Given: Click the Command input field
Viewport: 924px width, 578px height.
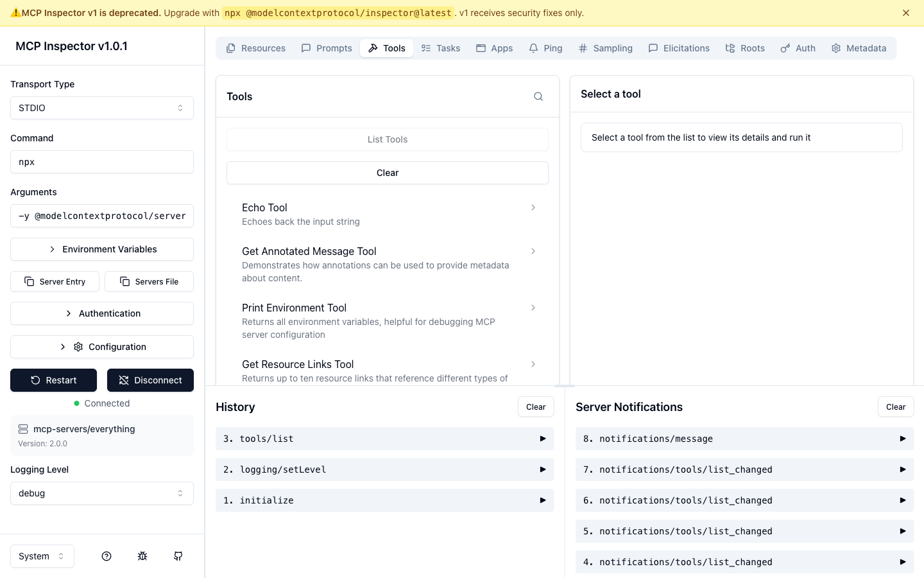Looking at the screenshot, I should point(102,162).
